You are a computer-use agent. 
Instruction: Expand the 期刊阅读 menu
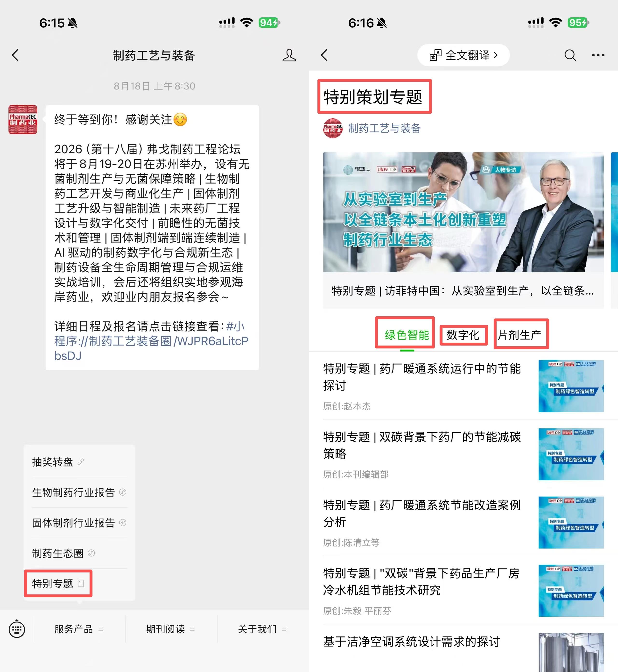pyautogui.click(x=171, y=629)
